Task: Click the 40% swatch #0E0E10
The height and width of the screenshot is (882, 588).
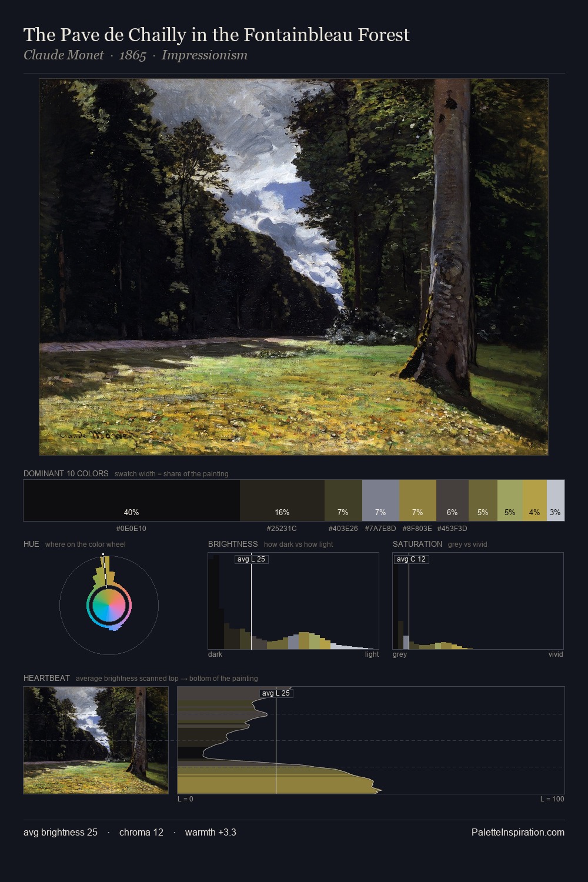Action: click(132, 500)
